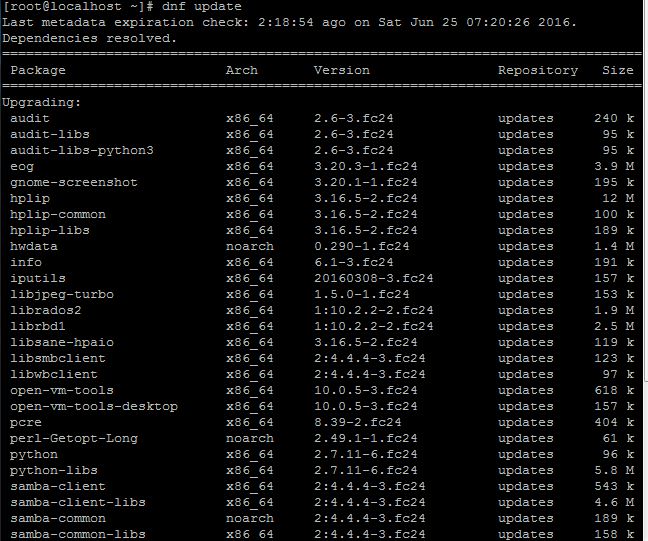This screenshot has width=648, height=541.
Task: Select the 'hplip' package name
Action: pos(30,198)
